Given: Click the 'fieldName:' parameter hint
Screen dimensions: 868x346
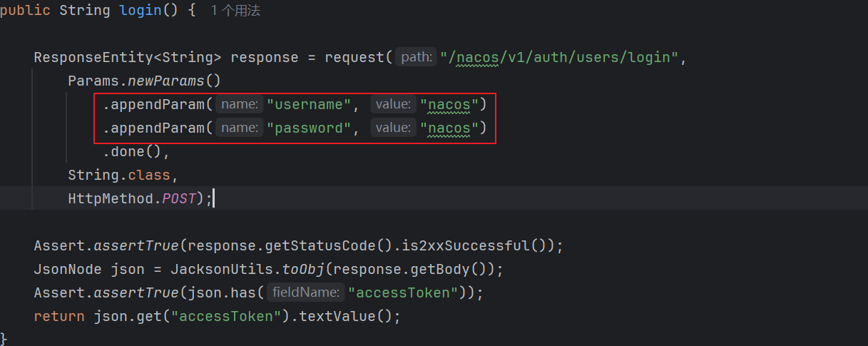Looking at the screenshot, I should [x=306, y=292].
